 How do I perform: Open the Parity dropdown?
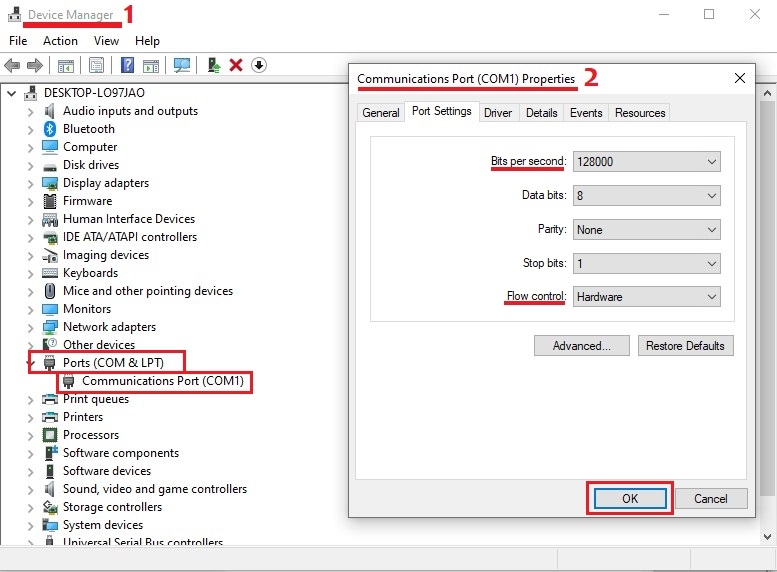click(646, 230)
